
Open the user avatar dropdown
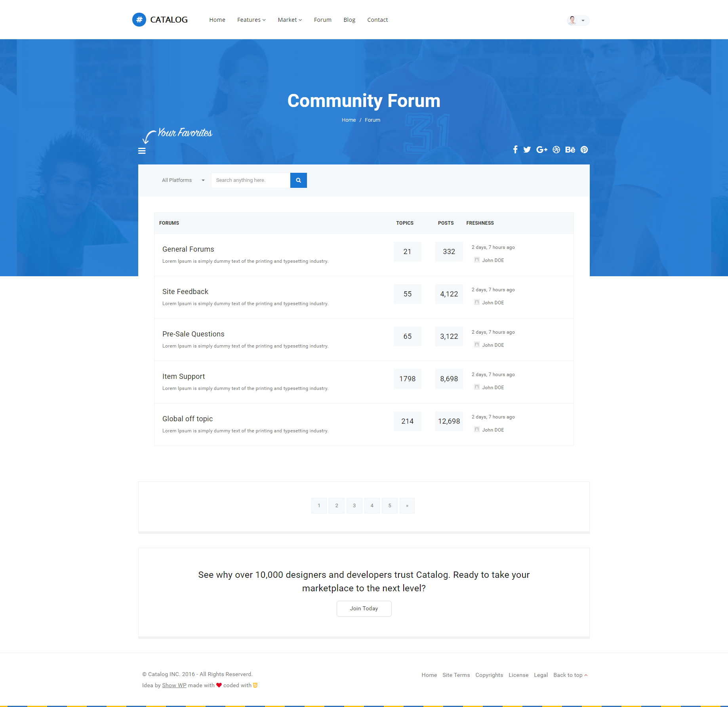pos(577,20)
